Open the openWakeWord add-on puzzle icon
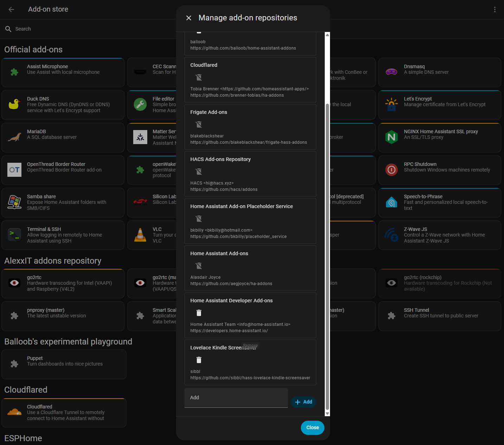 tap(140, 170)
